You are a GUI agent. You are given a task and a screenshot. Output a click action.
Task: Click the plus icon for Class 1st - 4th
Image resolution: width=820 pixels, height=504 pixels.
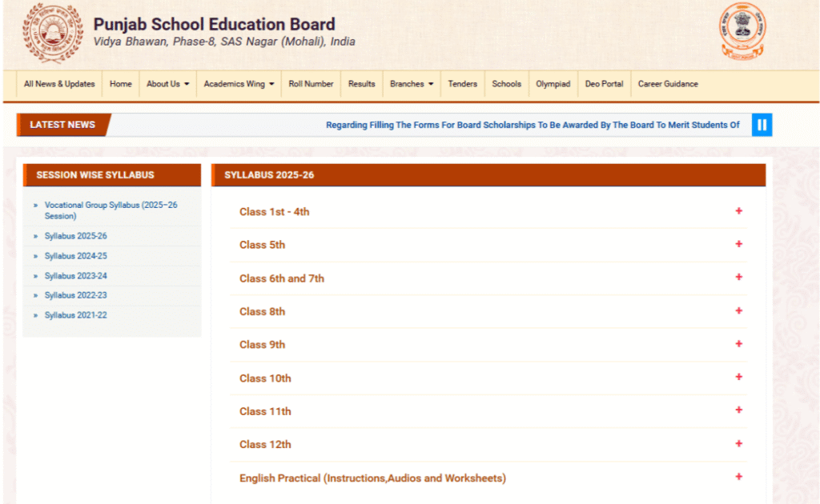[x=738, y=211]
